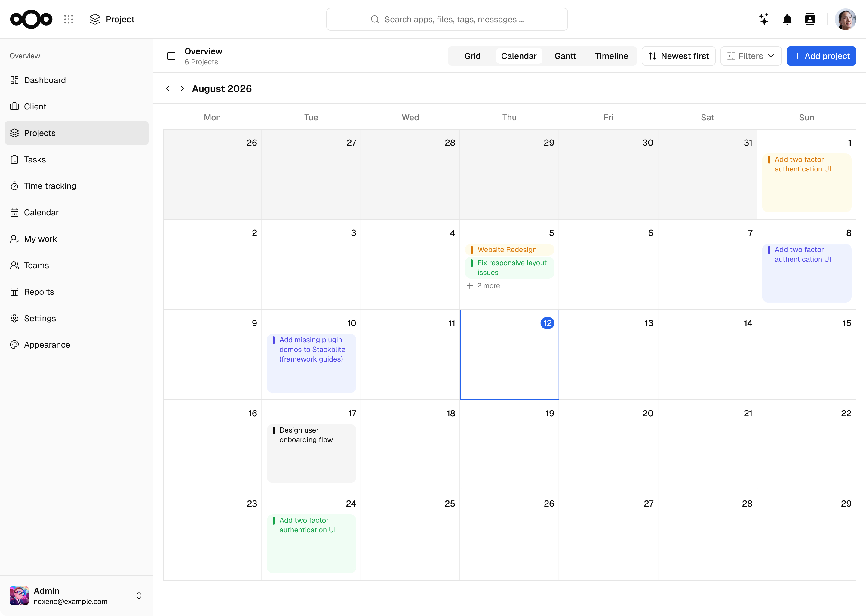Open two factor authentication event on August 8
866x616 pixels.
806,273
